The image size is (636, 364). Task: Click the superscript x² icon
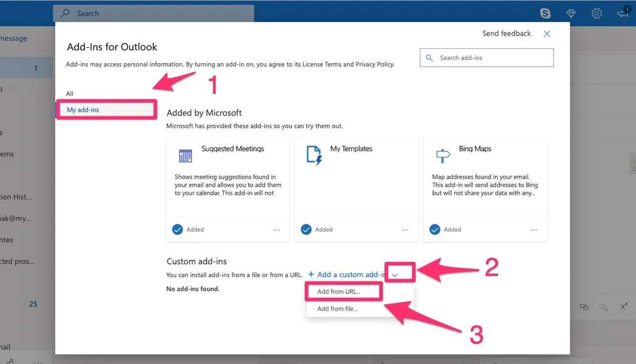click(624, 306)
